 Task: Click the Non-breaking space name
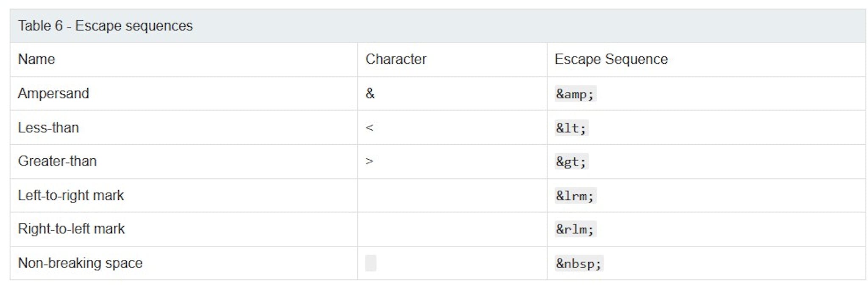(x=80, y=263)
